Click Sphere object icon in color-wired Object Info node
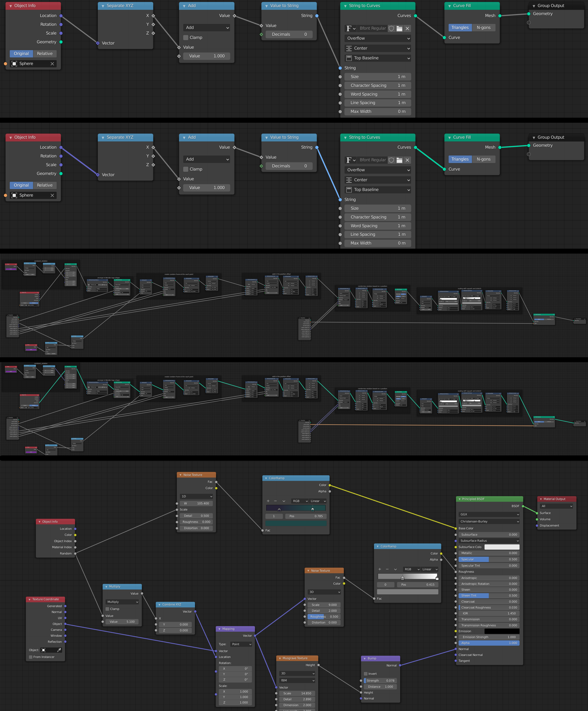 point(14,195)
